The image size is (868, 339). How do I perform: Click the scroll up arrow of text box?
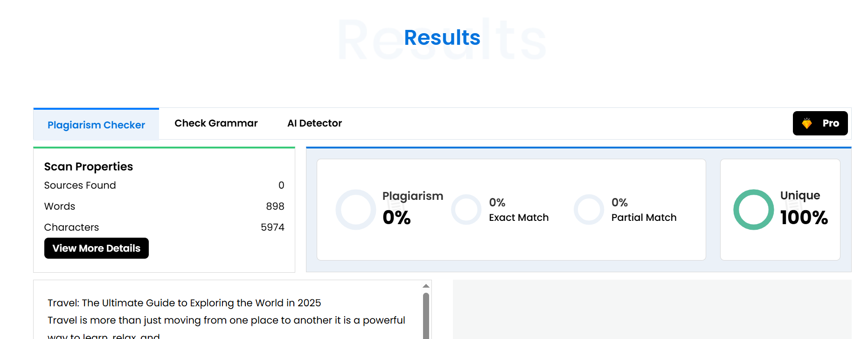click(x=426, y=286)
